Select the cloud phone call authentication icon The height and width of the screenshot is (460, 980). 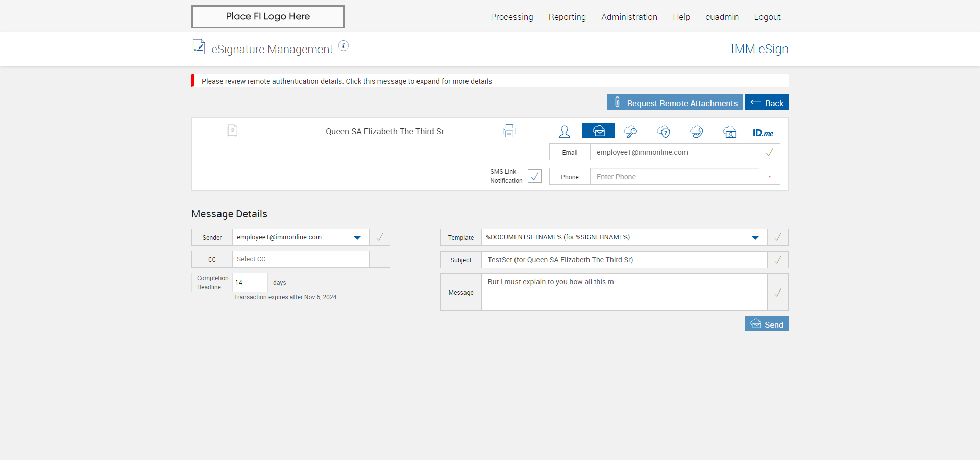696,132
